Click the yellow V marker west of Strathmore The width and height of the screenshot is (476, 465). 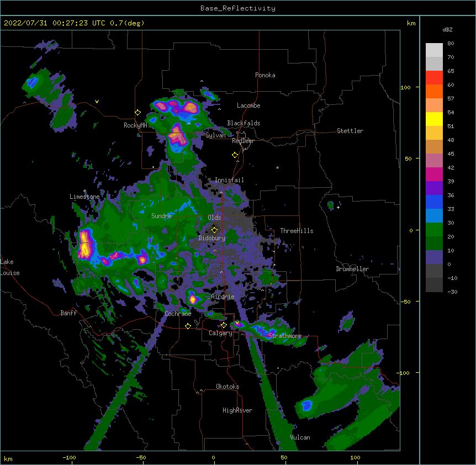click(237, 322)
